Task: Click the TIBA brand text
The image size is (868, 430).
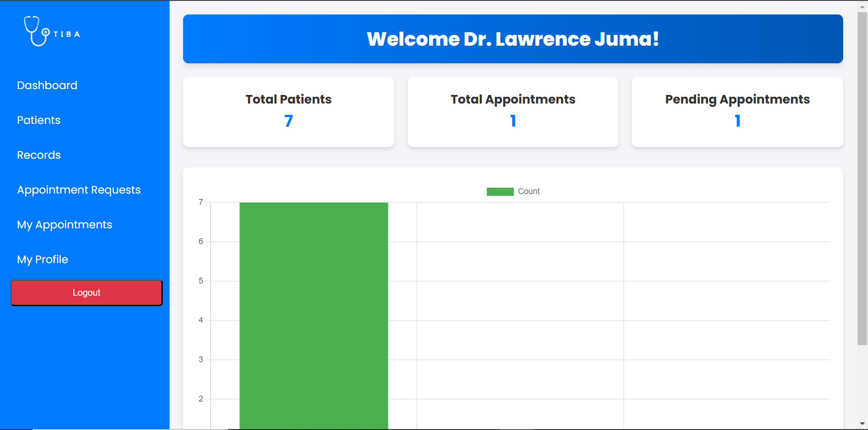Action: click(67, 34)
